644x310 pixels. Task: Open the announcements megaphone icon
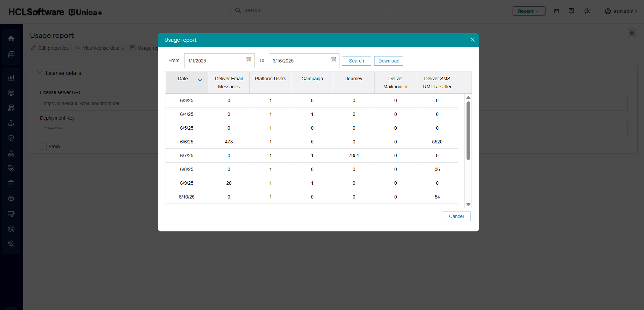[x=587, y=11]
